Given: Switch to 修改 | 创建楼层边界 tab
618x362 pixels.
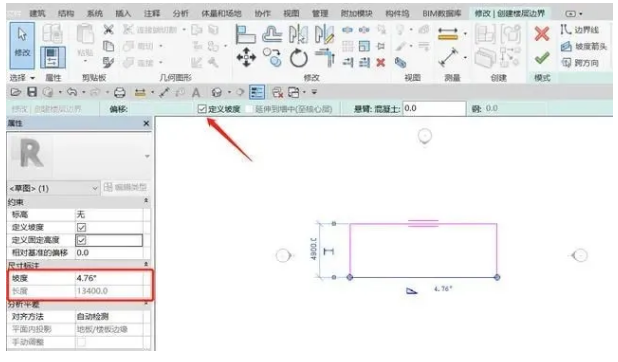Looking at the screenshot, I should (x=510, y=14).
